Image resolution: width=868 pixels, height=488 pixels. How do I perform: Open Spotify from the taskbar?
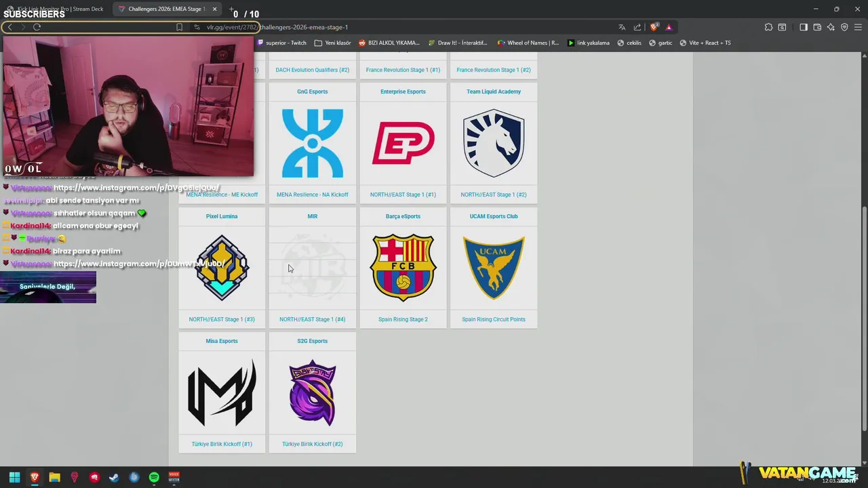[154, 477]
